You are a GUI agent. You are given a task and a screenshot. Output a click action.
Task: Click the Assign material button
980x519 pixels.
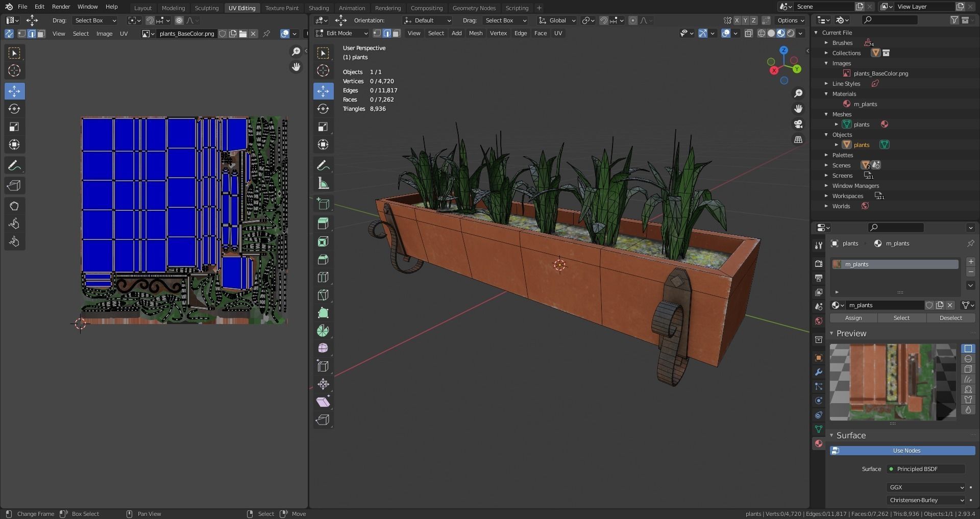coord(853,318)
